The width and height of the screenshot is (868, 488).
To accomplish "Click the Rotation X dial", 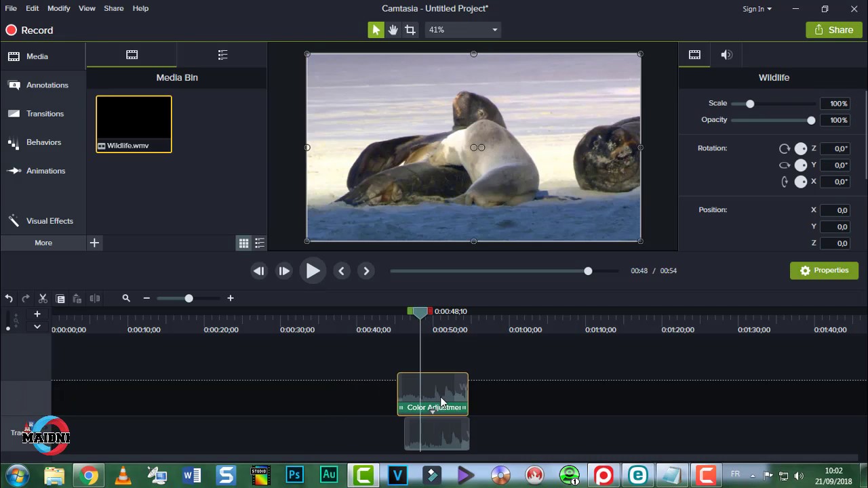I will pyautogui.click(x=801, y=181).
